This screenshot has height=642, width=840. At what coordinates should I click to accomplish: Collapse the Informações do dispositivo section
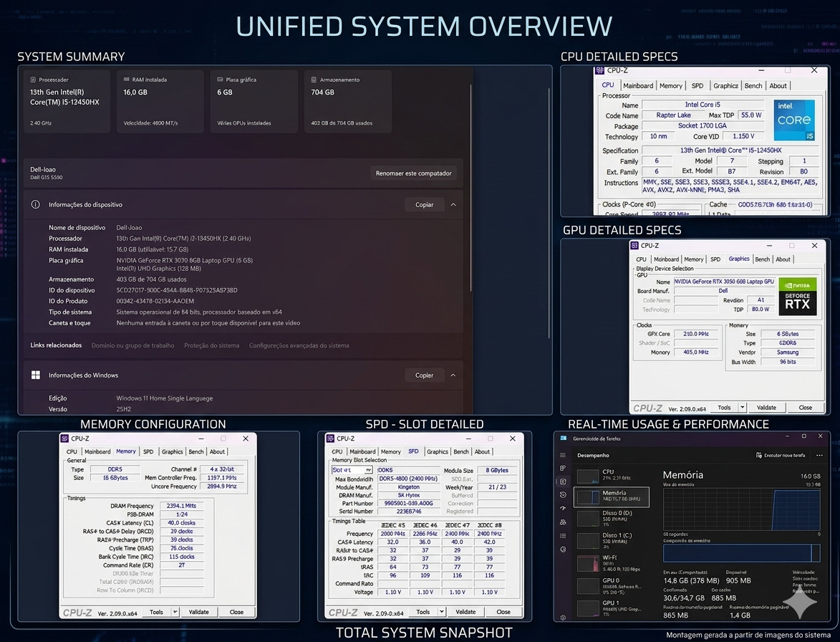tap(453, 205)
